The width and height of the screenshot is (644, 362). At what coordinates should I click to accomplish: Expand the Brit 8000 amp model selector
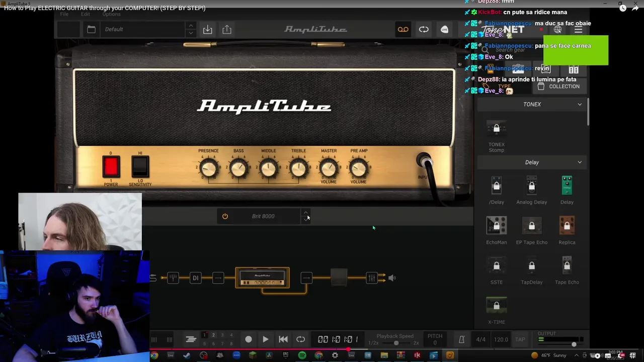(306, 216)
